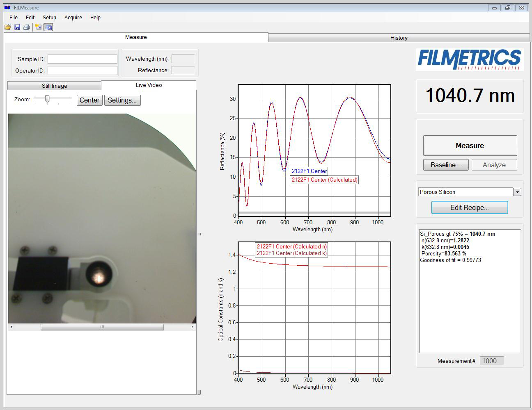Click the Reflectance readout field
Screen dimensions: 532x410
click(x=183, y=70)
